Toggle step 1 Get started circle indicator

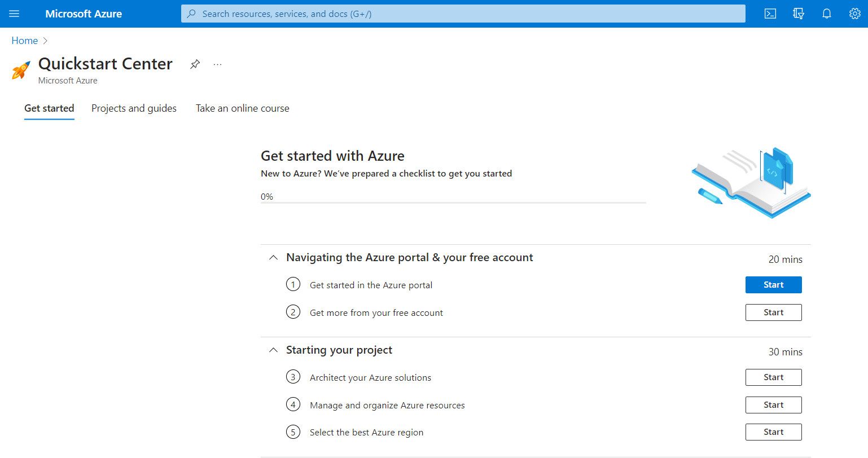(x=293, y=284)
